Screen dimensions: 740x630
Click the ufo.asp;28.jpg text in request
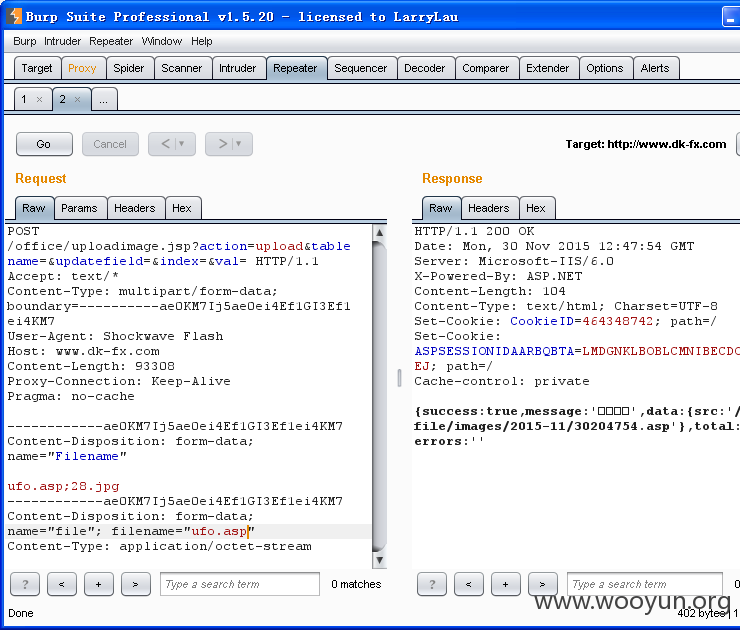click(x=63, y=486)
